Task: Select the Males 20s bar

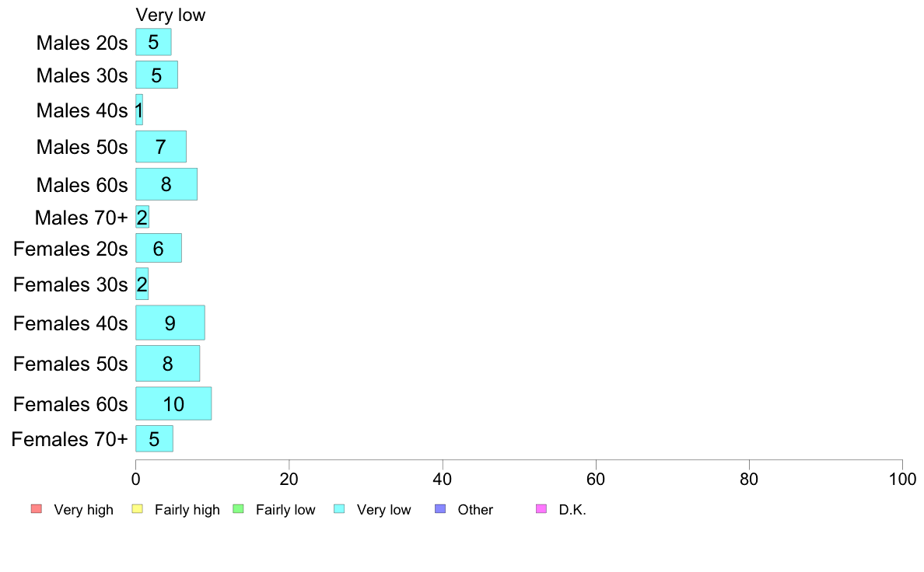Action: click(153, 42)
